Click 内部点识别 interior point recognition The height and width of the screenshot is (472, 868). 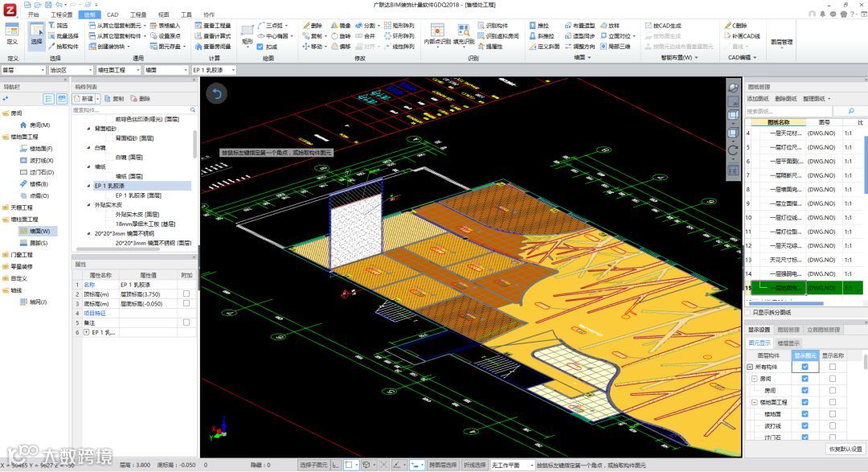(437, 35)
